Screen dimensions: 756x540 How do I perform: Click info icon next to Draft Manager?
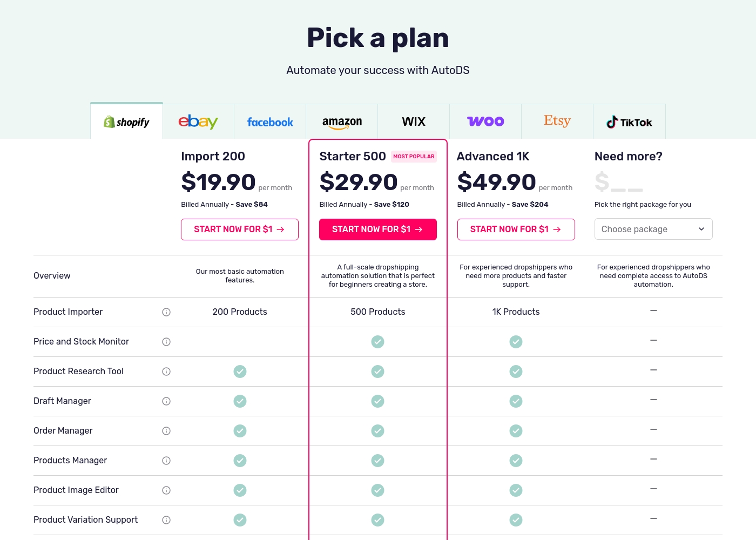[166, 401]
